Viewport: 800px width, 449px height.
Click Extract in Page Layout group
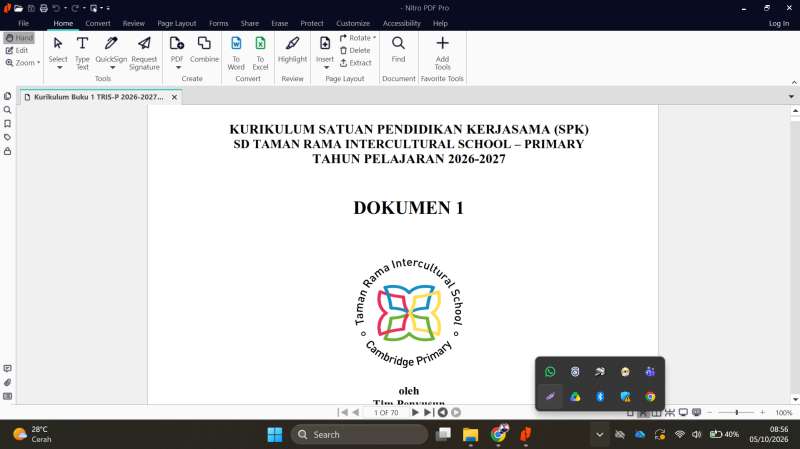pyautogui.click(x=356, y=63)
